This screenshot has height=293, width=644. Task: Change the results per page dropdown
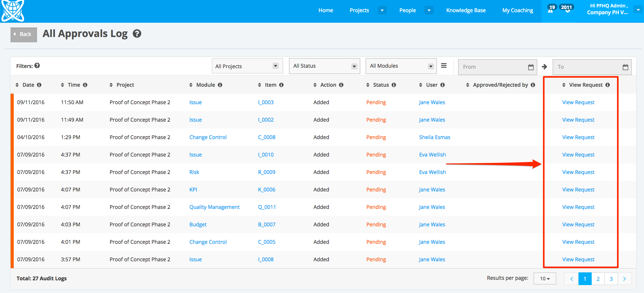click(x=545, y=279)
